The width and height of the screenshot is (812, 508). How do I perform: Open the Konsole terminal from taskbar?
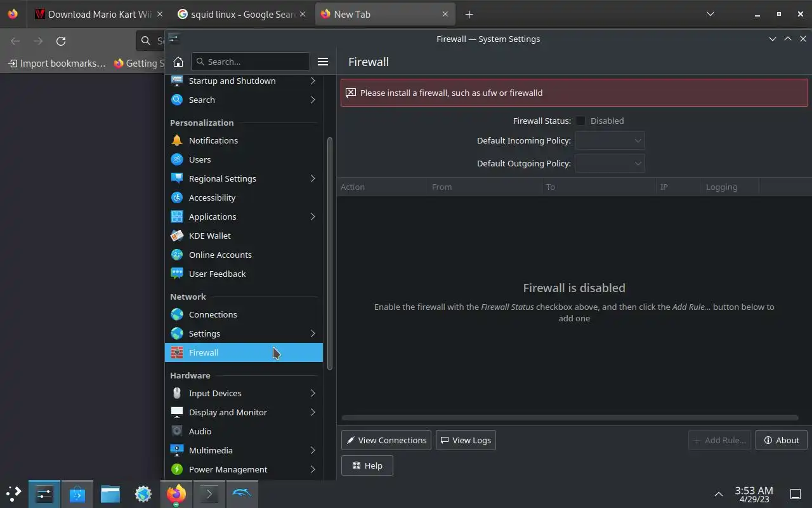coord(209,493)
